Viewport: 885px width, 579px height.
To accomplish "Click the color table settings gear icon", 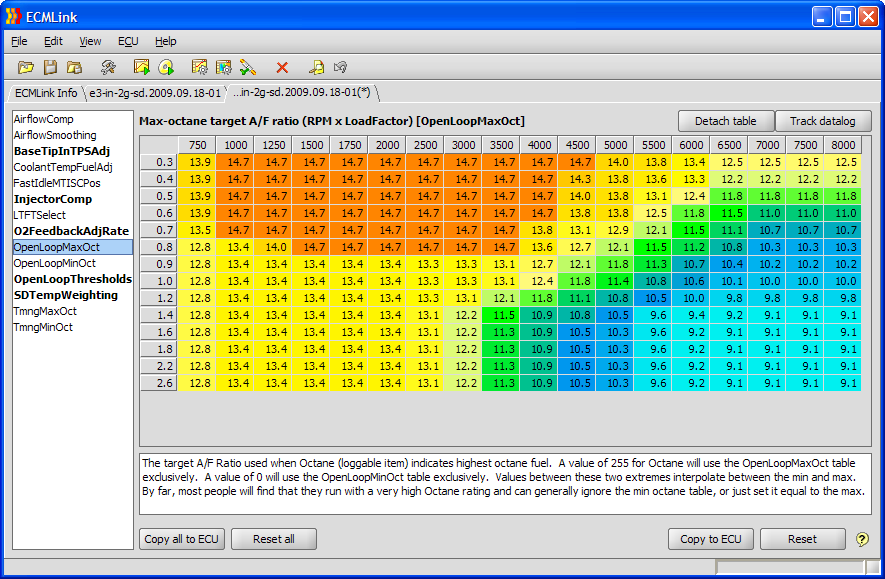I will coord(224,67).
